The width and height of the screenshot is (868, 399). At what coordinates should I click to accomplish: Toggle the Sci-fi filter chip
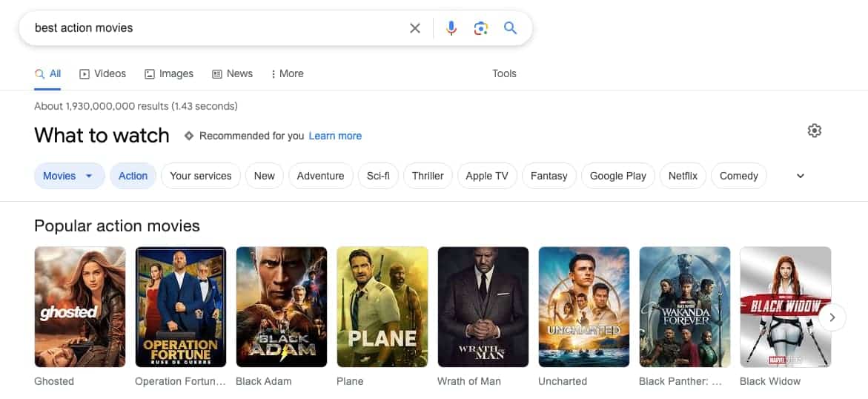(x=378, y=176)
